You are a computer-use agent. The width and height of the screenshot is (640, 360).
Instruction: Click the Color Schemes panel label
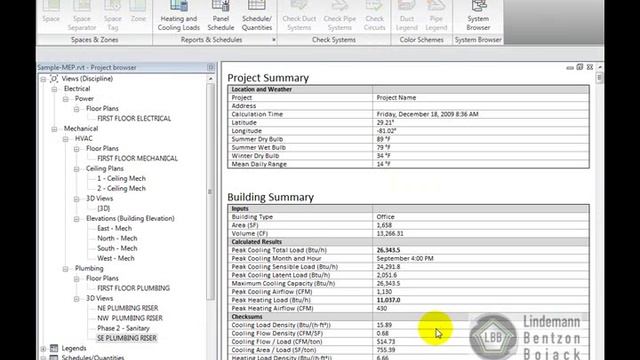point(422,40)
